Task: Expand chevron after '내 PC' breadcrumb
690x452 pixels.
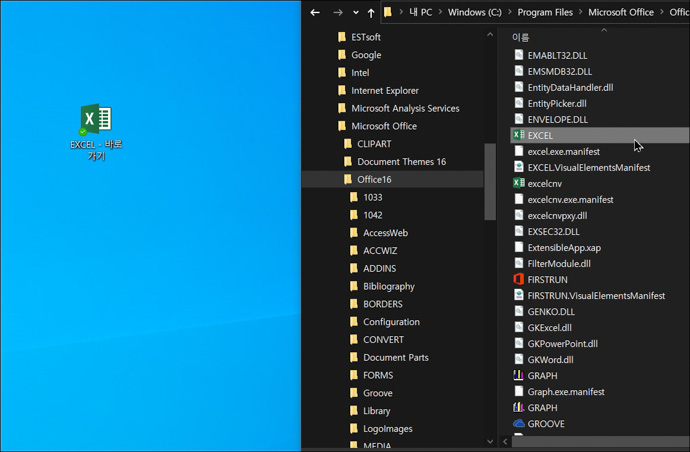Action: pyautogui.click(x=440, y=12)
